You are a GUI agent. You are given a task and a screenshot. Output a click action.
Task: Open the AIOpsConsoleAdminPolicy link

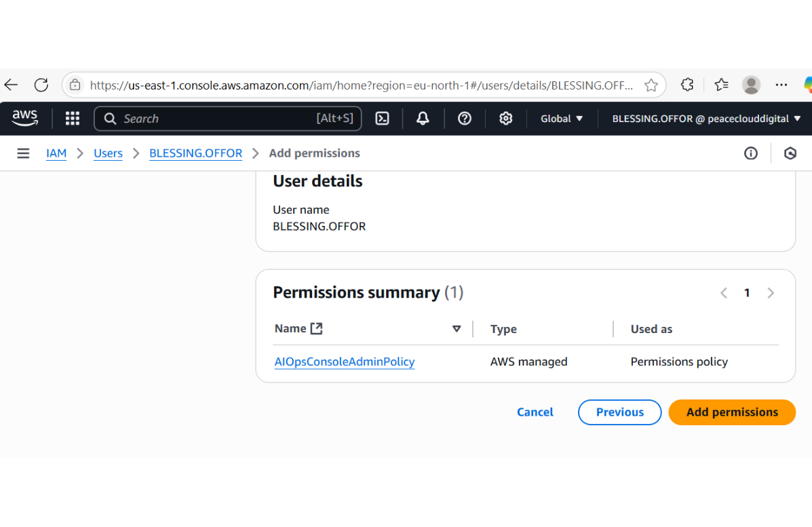point(345,362)
